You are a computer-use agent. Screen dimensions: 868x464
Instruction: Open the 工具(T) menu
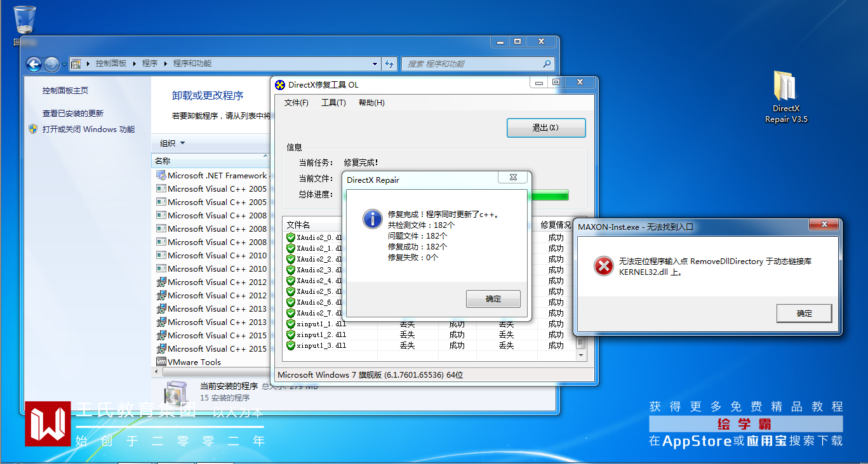coord(333,103)
